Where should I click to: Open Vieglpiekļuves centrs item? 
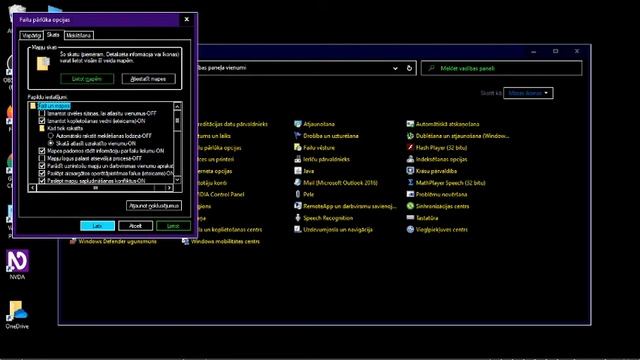(x=437, y=229)
